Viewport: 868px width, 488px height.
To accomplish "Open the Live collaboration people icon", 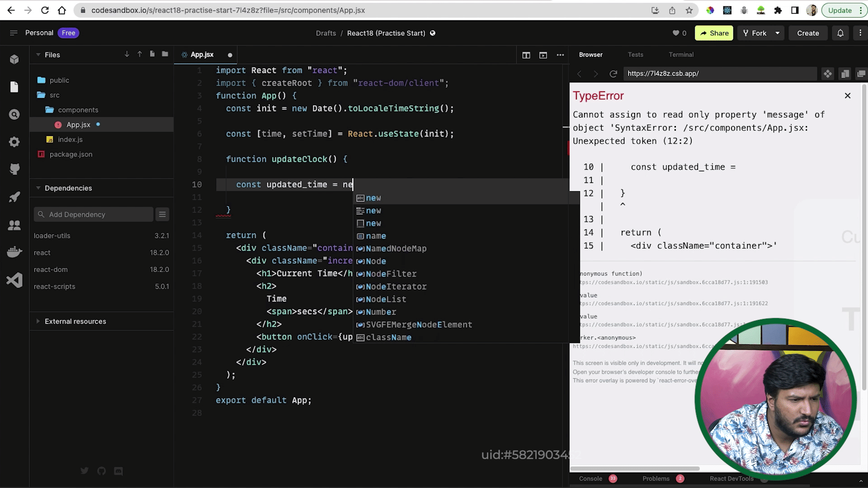I will coord(14,225).
